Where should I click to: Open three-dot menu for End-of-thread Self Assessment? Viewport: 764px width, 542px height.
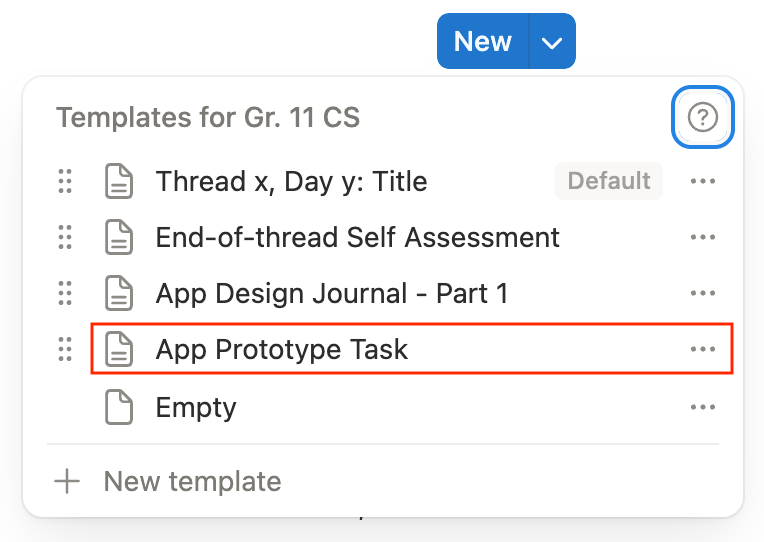tap(703, 237)
